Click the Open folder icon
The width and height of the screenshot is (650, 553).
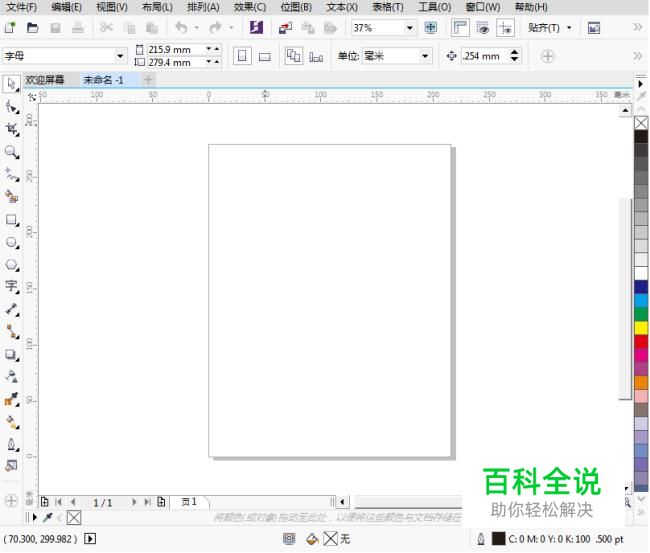(32, 28)
